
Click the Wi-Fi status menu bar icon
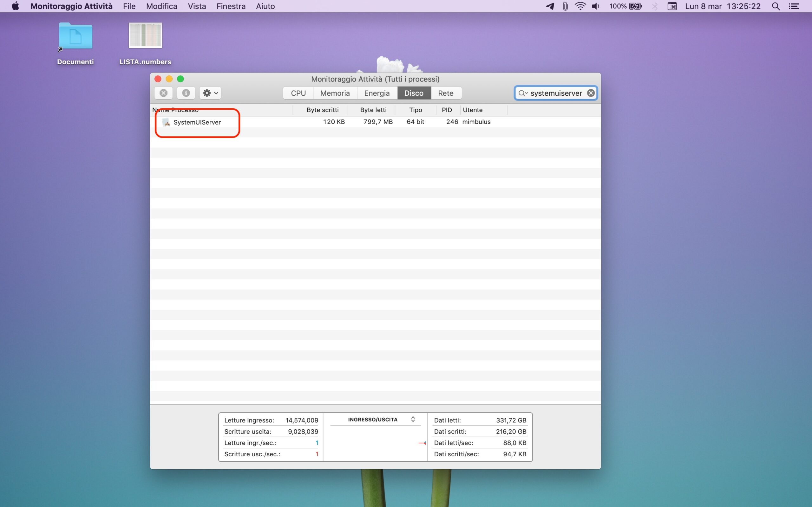pyautogui.click(x=580, y=6)
